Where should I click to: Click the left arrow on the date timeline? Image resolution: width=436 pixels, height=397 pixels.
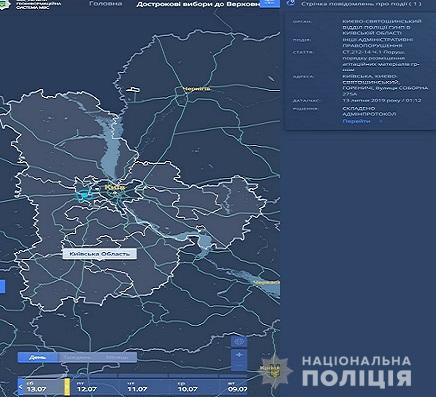pyautogui.click(x=21, y=387)
